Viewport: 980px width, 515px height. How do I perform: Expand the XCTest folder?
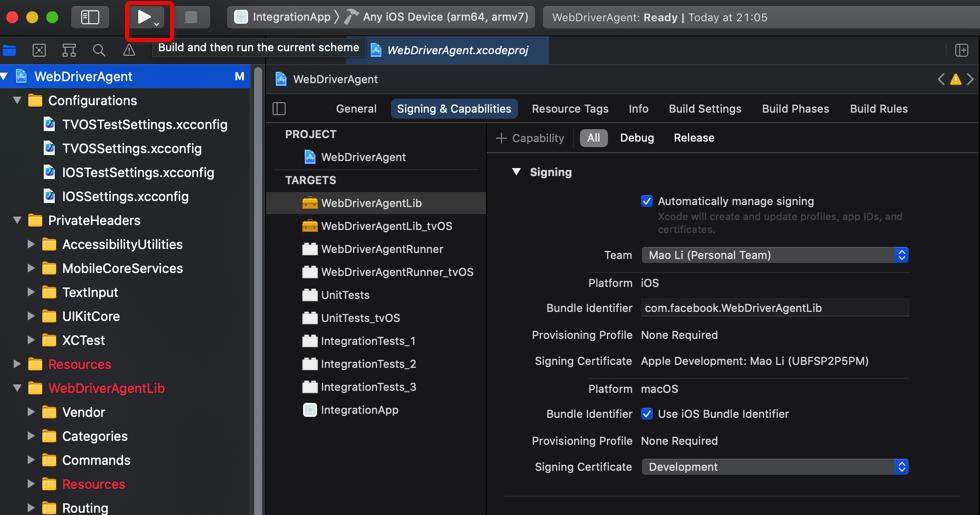(31, 340)
